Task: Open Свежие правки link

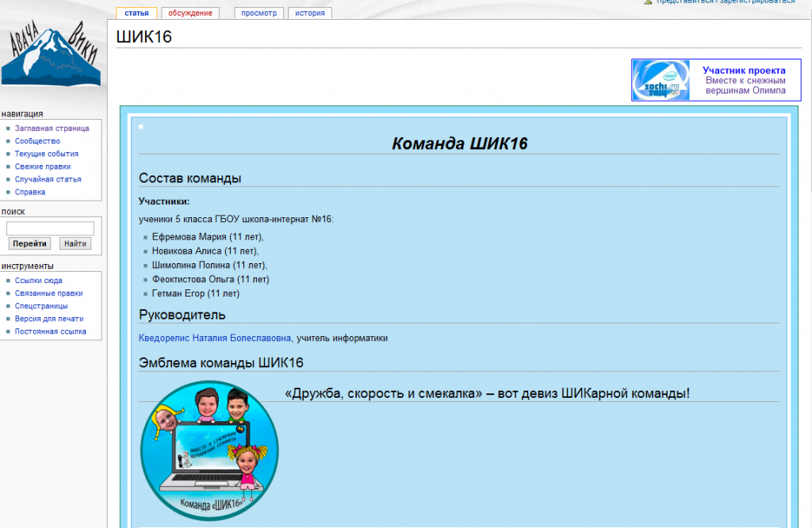Action: [x=43, y=166]
